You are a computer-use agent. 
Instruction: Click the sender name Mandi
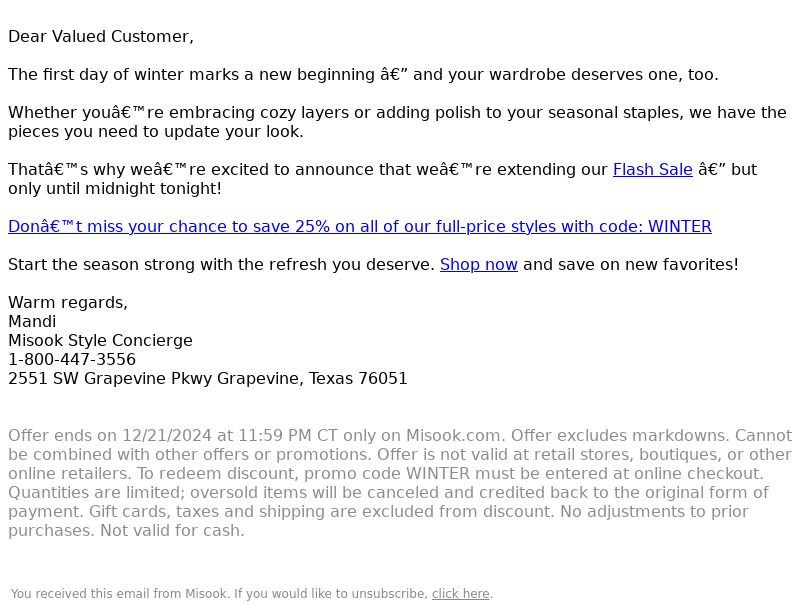32,322
